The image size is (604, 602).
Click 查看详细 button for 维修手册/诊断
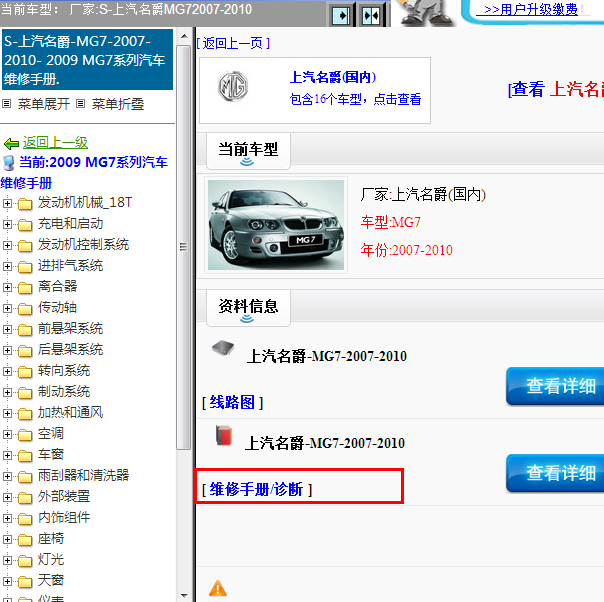click(x=555, y=473)
